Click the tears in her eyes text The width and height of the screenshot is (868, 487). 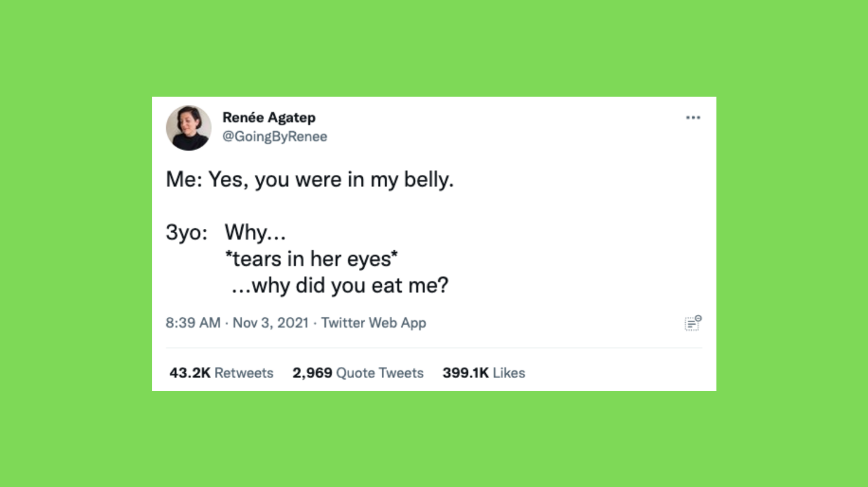(311, 259)
